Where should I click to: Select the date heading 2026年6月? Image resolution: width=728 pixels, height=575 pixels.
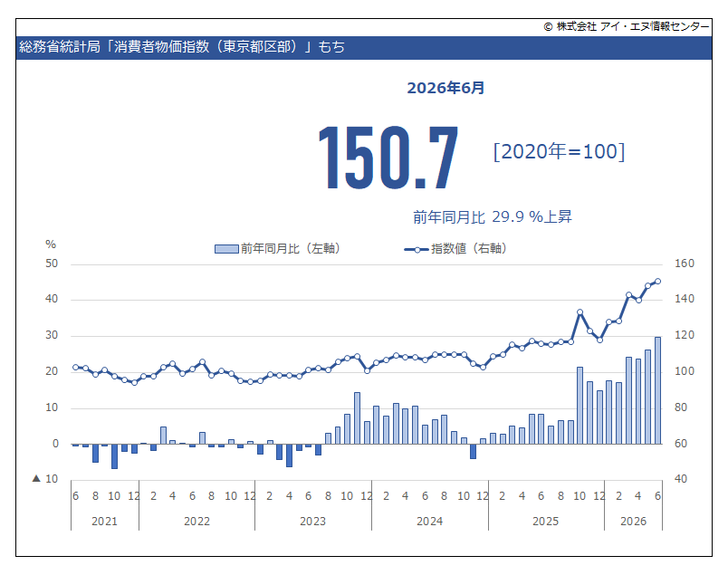pyautogui.click(x=445, y=88)
